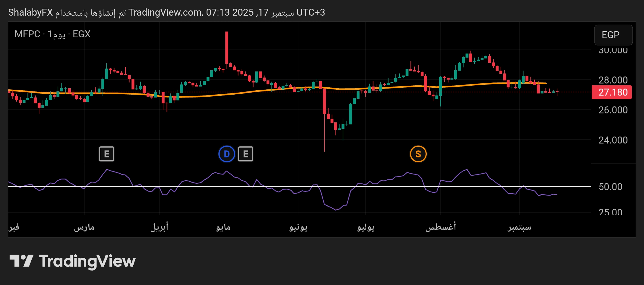The image size is (644, 285).
Task: Click the earnings E marker beside D marker
Action: tap(246, 154)
